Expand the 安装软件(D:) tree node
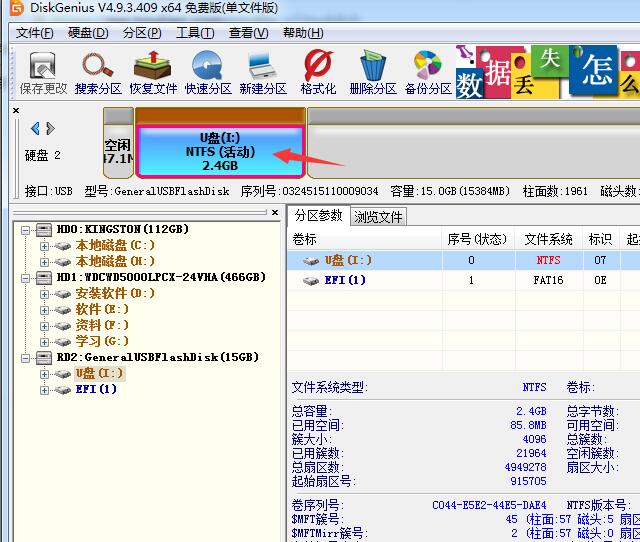The height and width of the screenshot is (542, 640). click(44, 294)
